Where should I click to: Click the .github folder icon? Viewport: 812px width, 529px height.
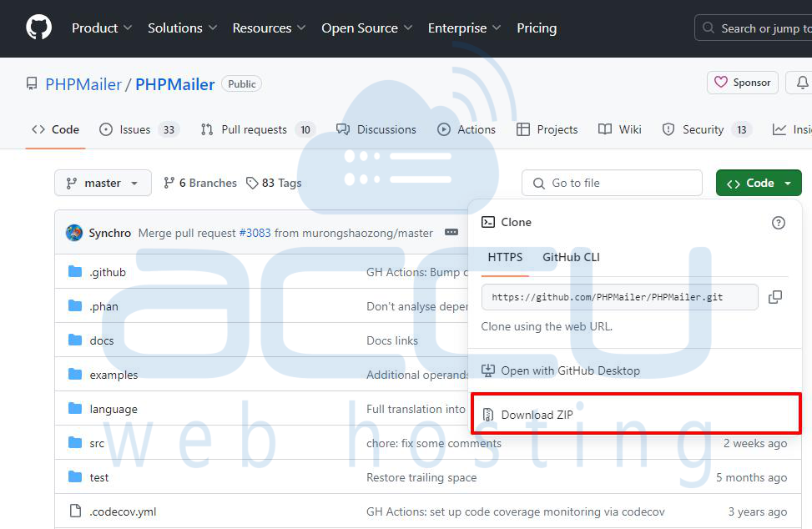tap(76, 272)
